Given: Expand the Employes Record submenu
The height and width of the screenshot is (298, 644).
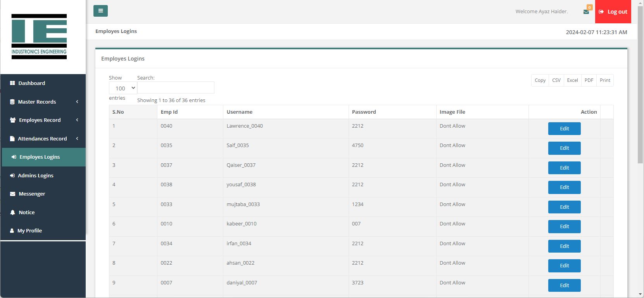Looking at the screenshot, I should click(x=43, y=120).
